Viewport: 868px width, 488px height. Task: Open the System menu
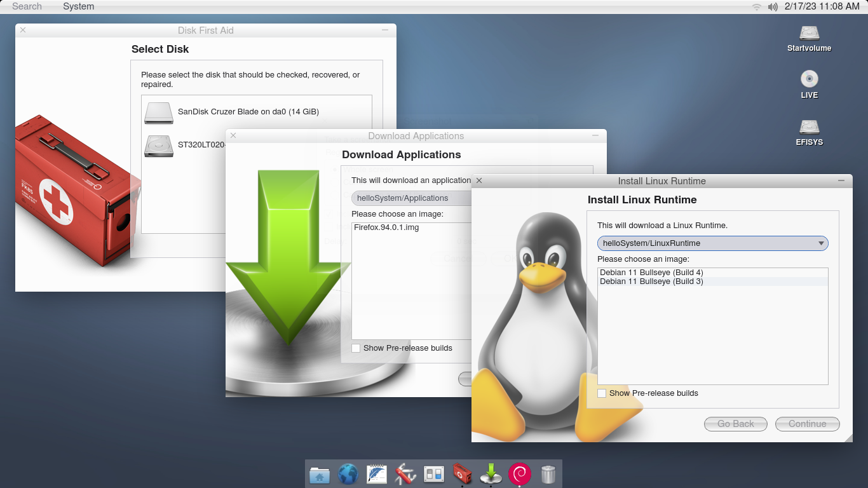[x=79, y=6]
